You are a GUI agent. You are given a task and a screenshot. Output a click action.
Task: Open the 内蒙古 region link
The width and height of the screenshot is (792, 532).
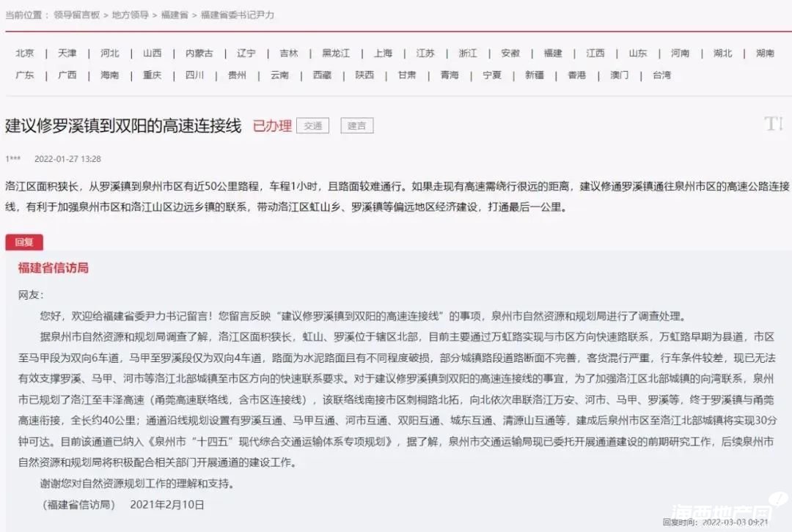[199, 53]
